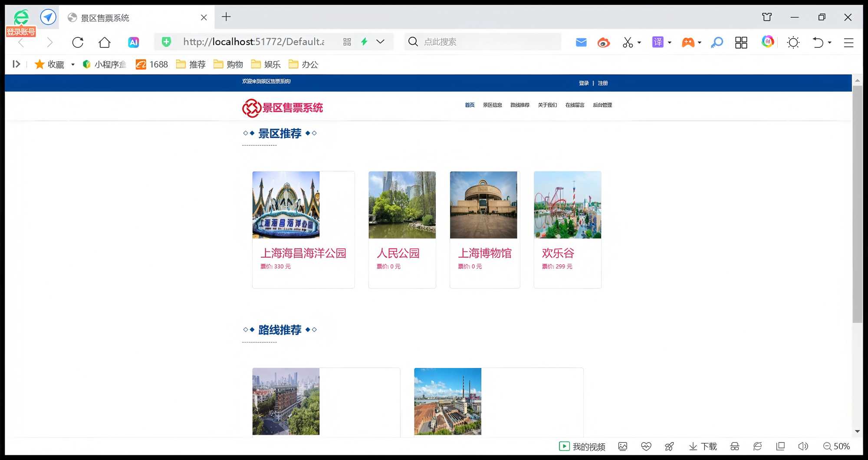Click the 登录 login link
This screenshot has width=868, height=460.
pyautogui.click(x=583, y=83)
